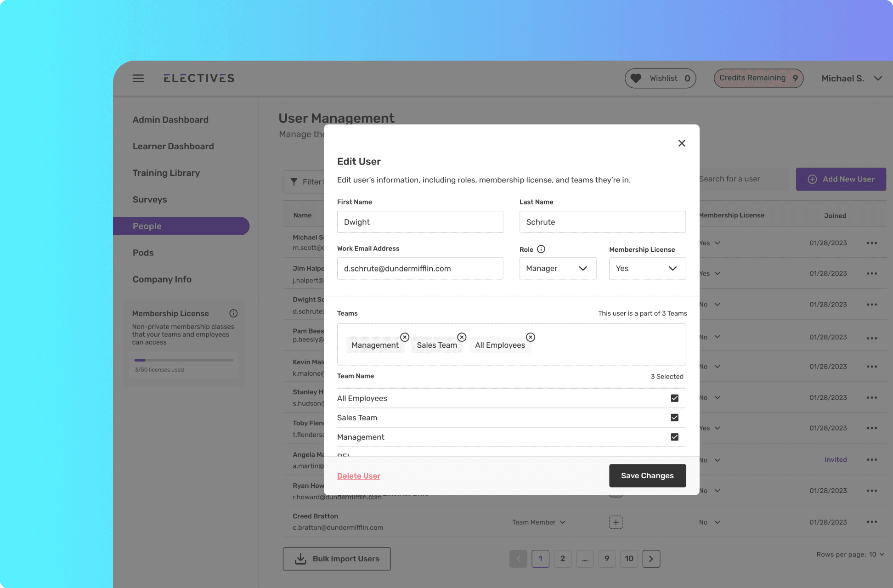Click the Save Changes button
This screenshot has width=893, height=588.
click(648, 476)
